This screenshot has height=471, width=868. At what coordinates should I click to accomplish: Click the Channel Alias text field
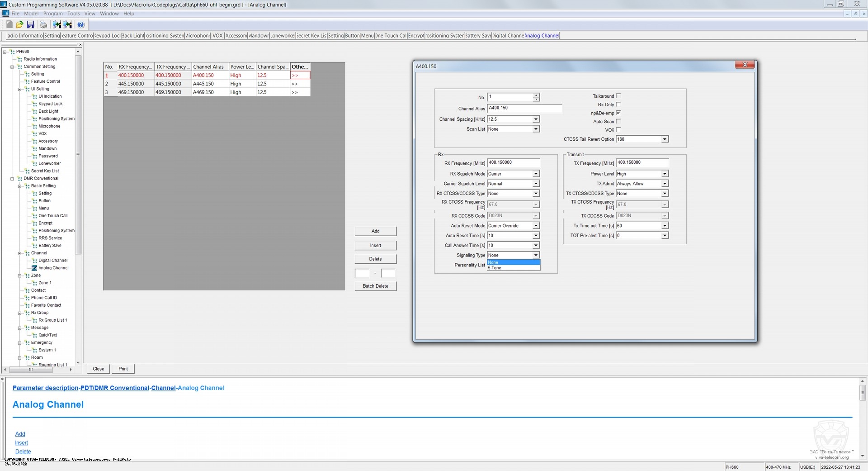(x=524, y=108)
